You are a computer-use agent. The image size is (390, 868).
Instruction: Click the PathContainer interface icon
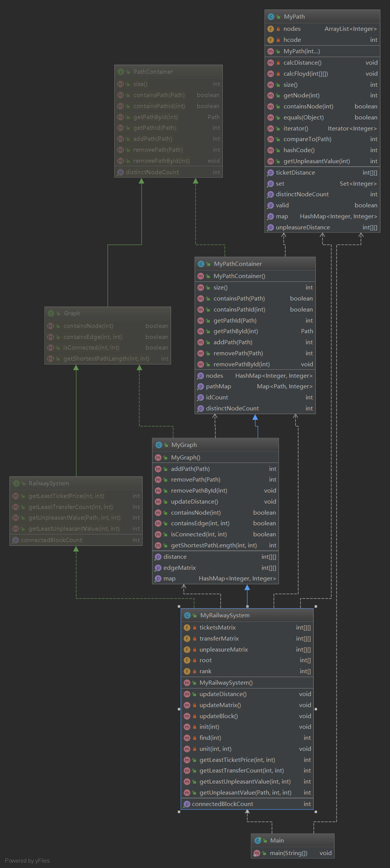click(x=121, y=72)
